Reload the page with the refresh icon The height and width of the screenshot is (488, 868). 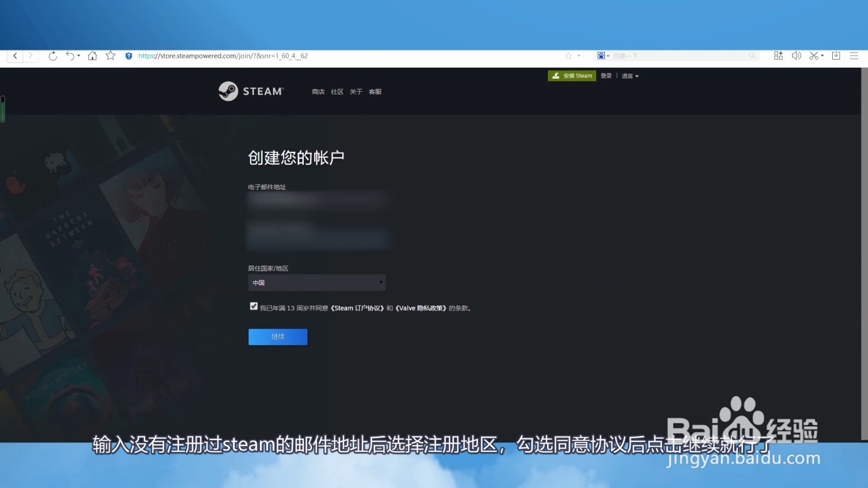click(x=53, y=56)
